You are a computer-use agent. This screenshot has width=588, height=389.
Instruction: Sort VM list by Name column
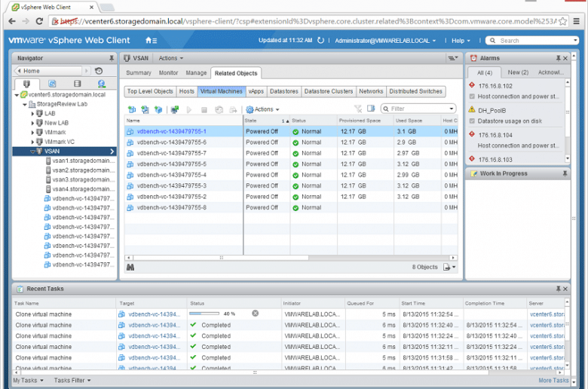pyautogui.click(x=183, y=121)
